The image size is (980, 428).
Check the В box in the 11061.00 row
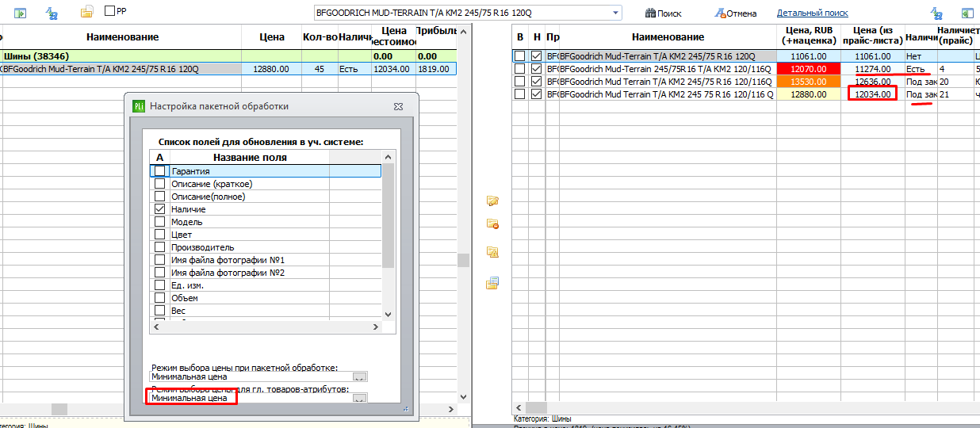pyautogui.click(x=519, y=56)
